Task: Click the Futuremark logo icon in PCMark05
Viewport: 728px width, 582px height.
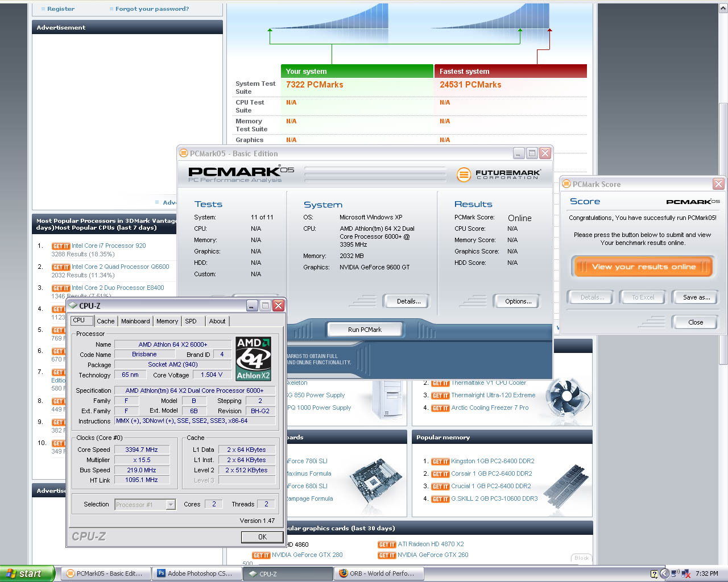Action: (464, 174)
